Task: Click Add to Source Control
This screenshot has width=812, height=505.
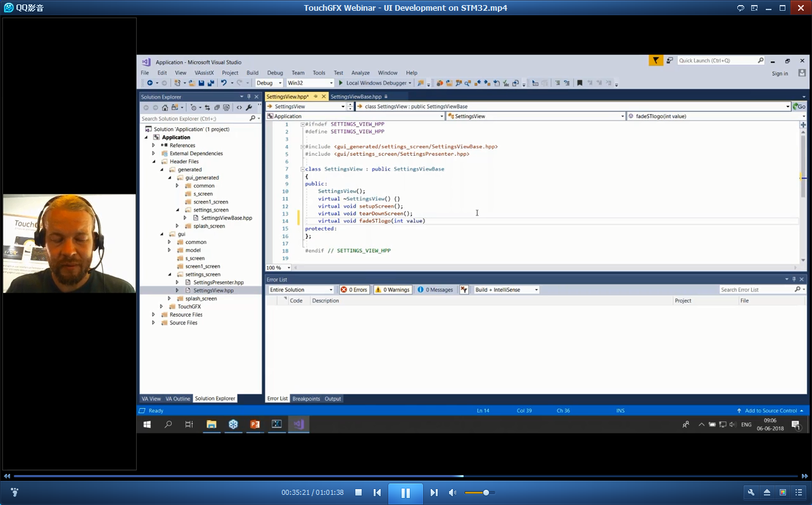Action: 770,411
